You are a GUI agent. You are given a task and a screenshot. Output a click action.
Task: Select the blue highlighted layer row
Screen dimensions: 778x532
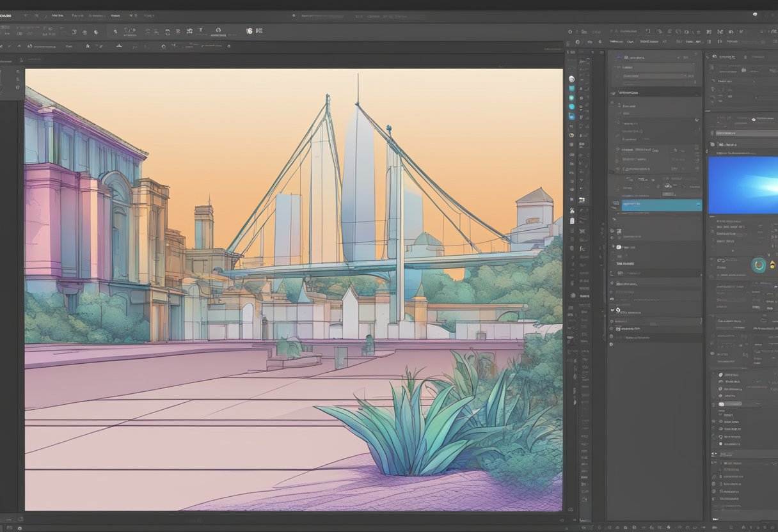coord(659,205)
